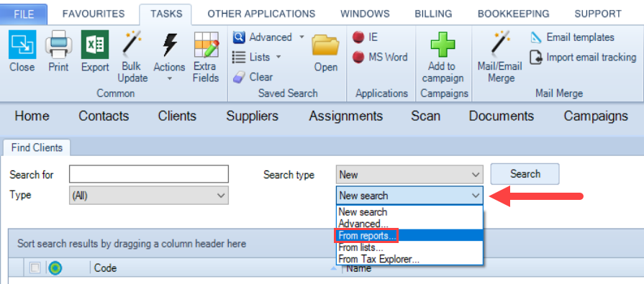Switch to OTHER APPLICATIONS tab
The image size is (644, 284).
pyautogui.click(x=261, y=14)
